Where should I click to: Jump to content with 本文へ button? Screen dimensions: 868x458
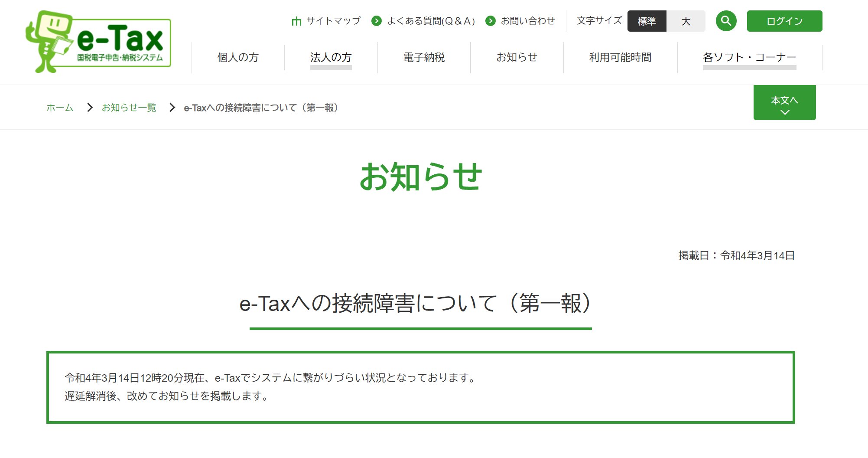click(784, 102)
